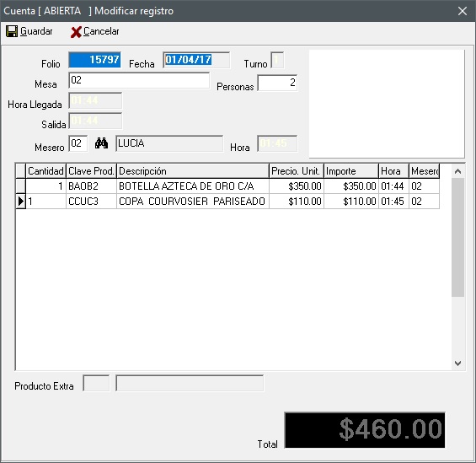The height and width of the screenshot is (463, 476).
Task: Close the Modificar registro window
Action: 463,11
